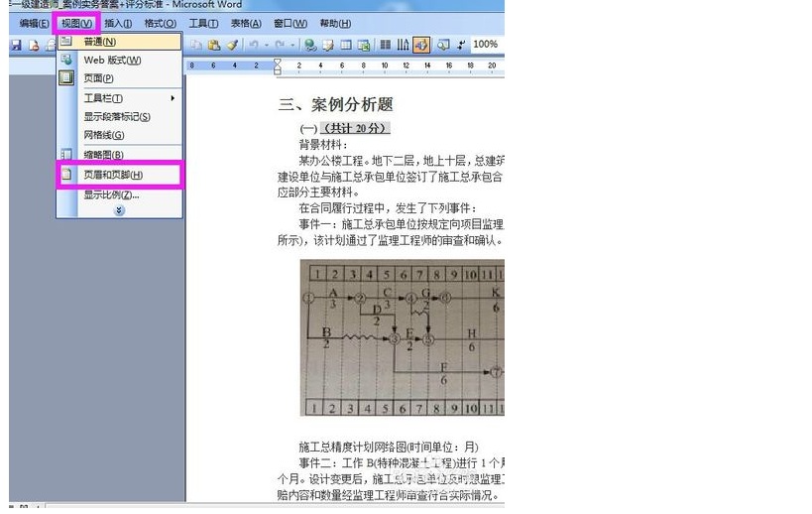Click the Insert Table icon
The image size is (812, 514).
click(x=345, y=45)
